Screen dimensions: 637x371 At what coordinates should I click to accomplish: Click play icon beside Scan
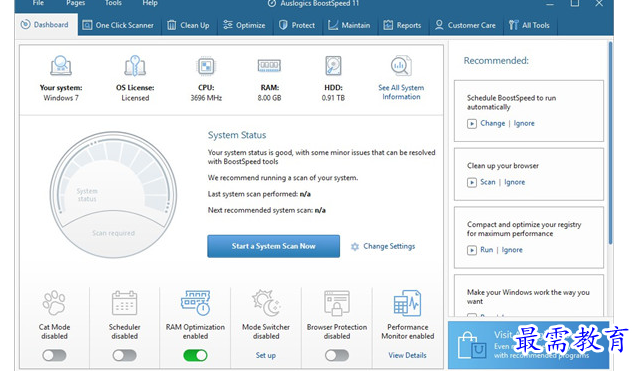pyautogui.click(x=472, y=182)
